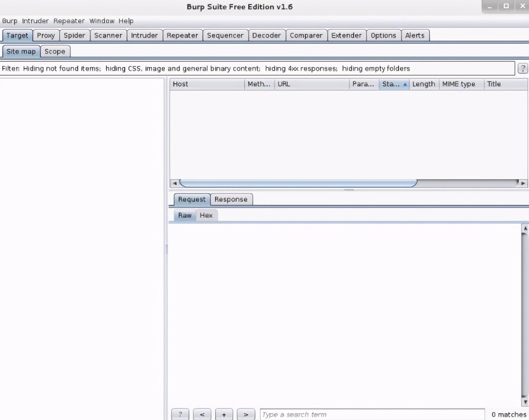Switch to the Sequencer tab
The height and width of the screenshot is (420, 529).
pos(225,36)
